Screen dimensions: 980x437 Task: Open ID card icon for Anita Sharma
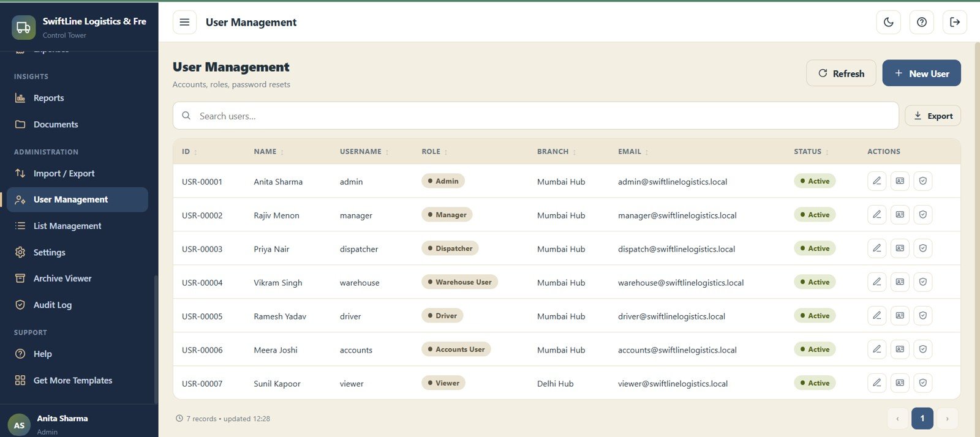tap(900, 181)
